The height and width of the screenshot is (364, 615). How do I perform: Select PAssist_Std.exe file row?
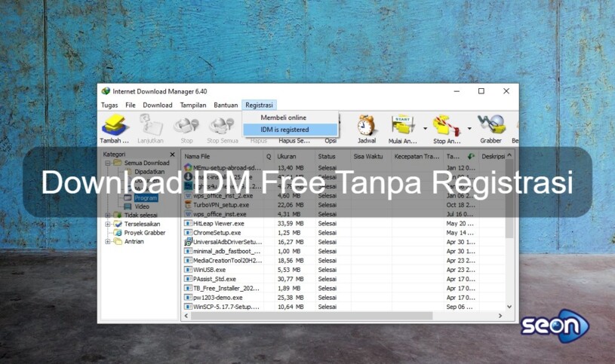tap(343, 279)
